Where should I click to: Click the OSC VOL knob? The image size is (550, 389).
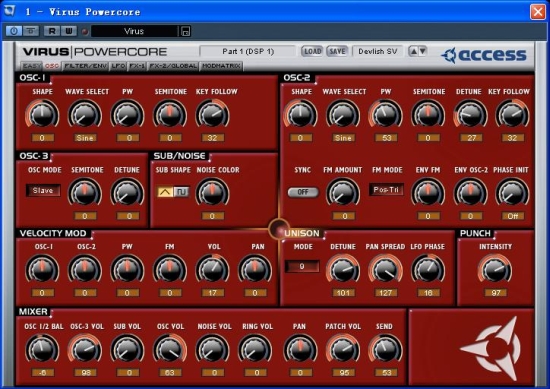tap(170, 349)
